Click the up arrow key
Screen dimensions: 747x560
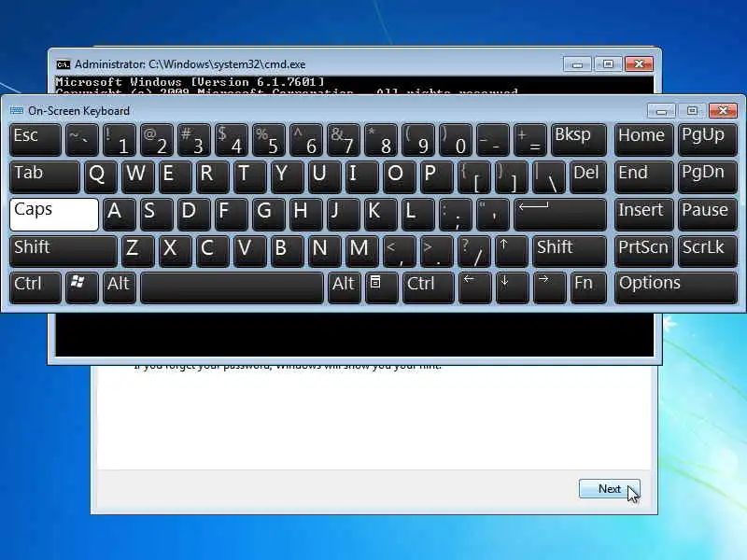[x=511, y=251]
